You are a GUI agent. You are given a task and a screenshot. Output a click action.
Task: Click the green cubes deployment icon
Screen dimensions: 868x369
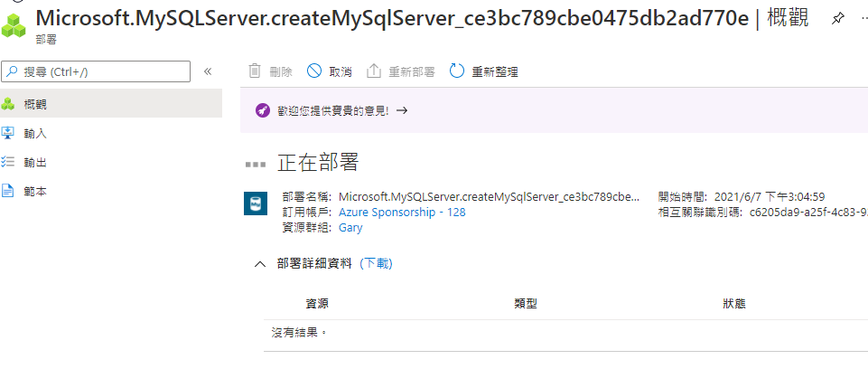14,25
